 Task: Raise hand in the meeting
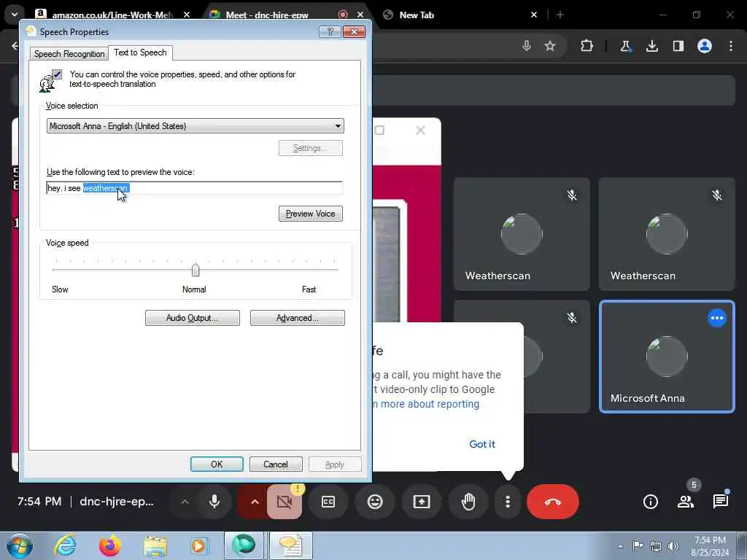468,502
